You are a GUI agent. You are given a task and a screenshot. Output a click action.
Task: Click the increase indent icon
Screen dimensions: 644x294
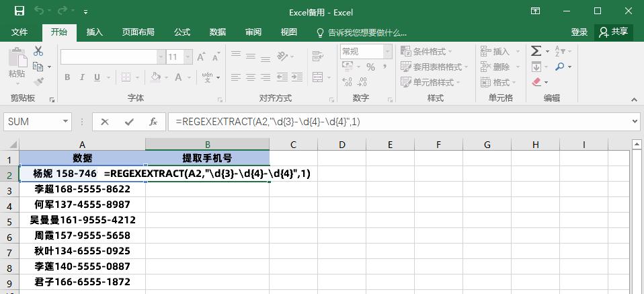[297, 77]
